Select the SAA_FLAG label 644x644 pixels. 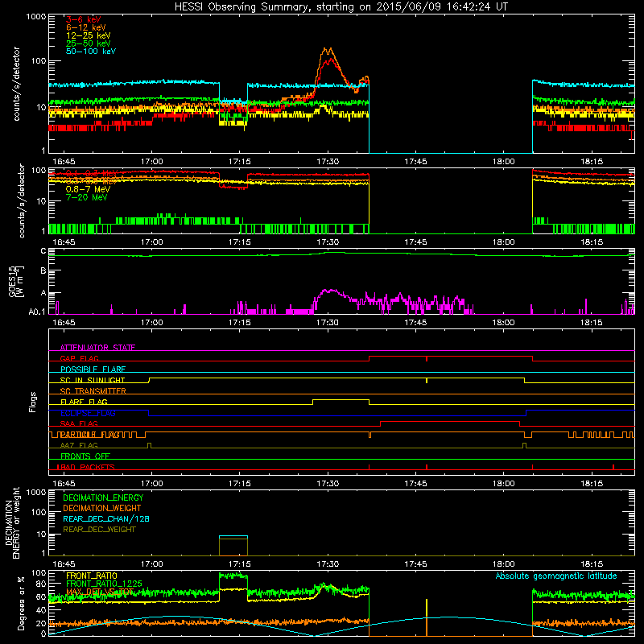79,423
